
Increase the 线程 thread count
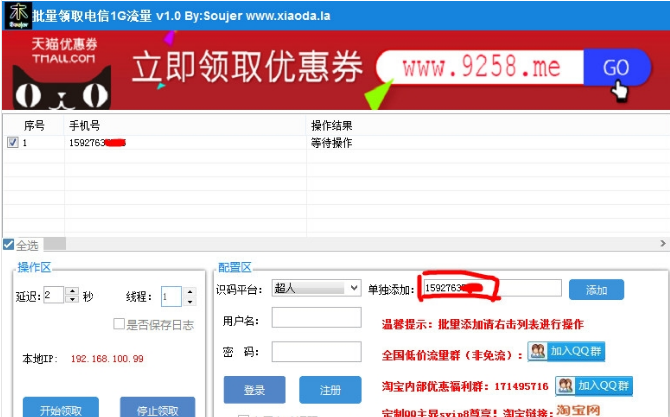190,292
